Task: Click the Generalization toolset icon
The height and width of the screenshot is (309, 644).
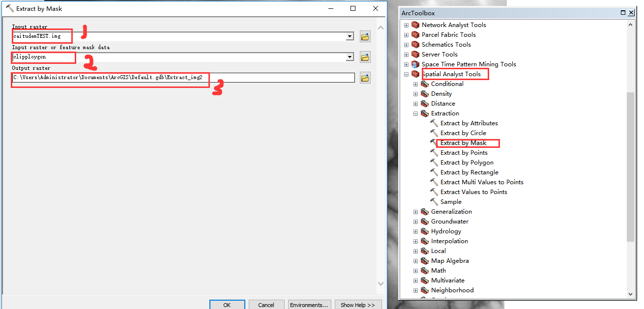Action: click(425, 212)
